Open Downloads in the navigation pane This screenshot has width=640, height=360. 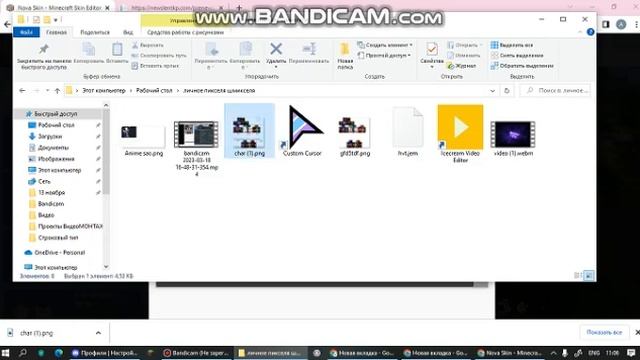tap(50, 136)
